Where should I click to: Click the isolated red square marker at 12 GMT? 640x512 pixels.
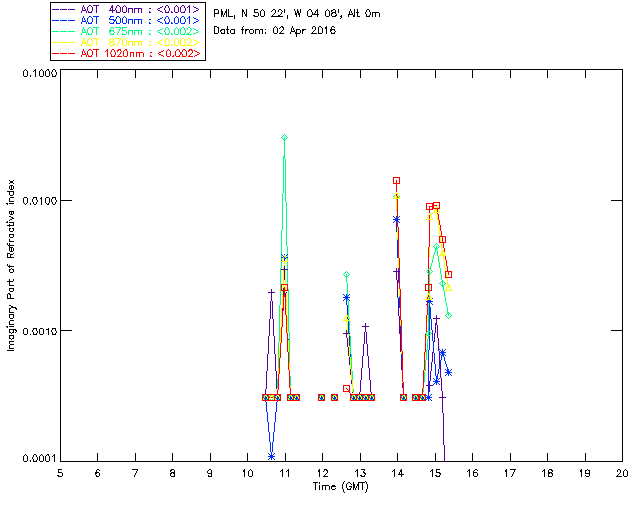(x=322, y=397)
